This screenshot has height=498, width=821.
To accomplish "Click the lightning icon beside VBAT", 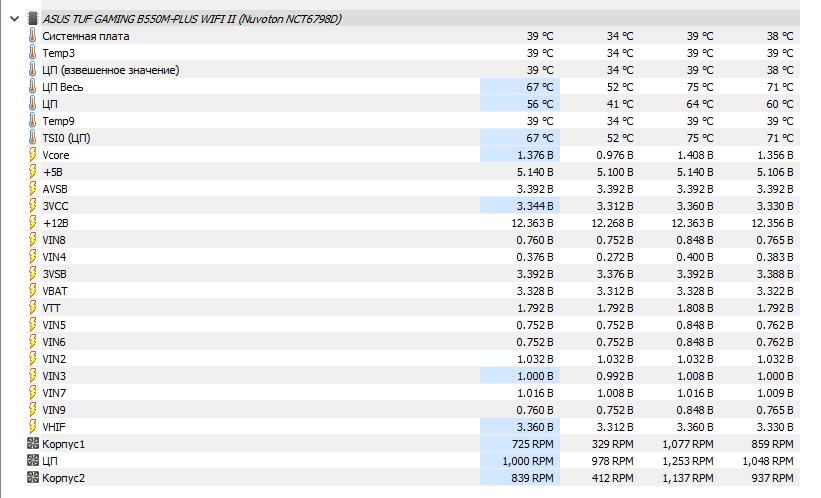I will click(x=32, y=291).
